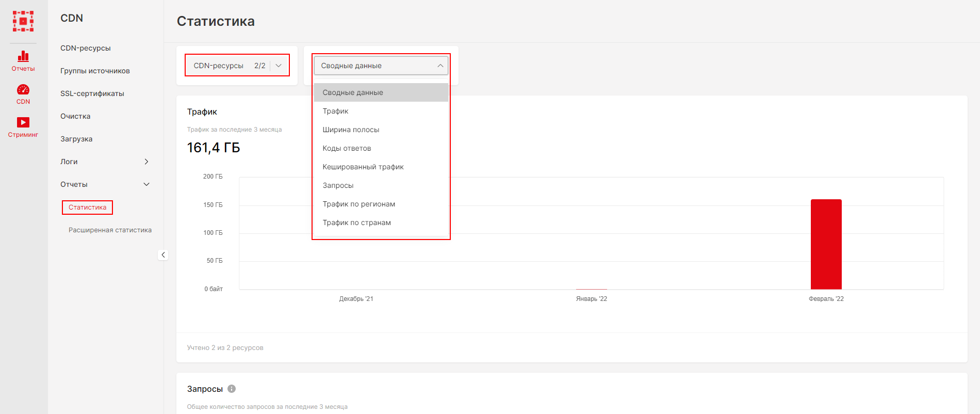Viewport: 980px width, 414px height.
Task: Open Группы источников section
Action: 95,71
